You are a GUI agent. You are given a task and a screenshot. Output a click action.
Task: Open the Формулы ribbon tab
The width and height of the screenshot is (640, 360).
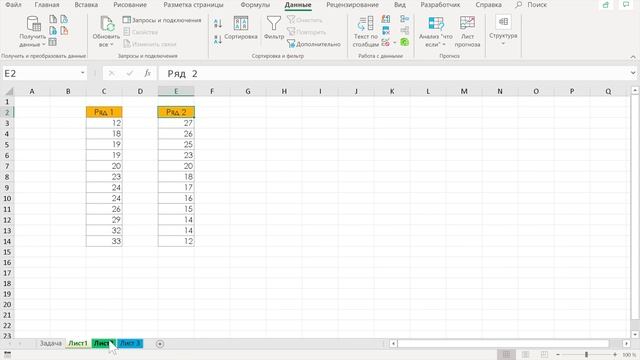255,5
